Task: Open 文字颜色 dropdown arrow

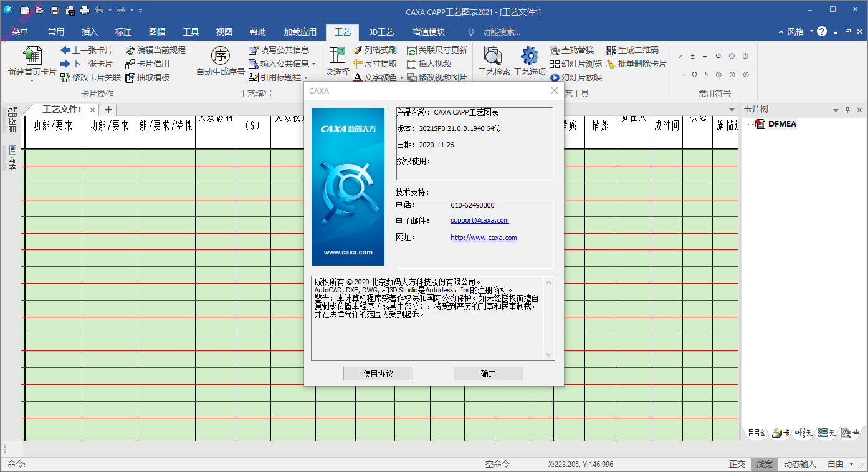Action: tap(401, 77)
